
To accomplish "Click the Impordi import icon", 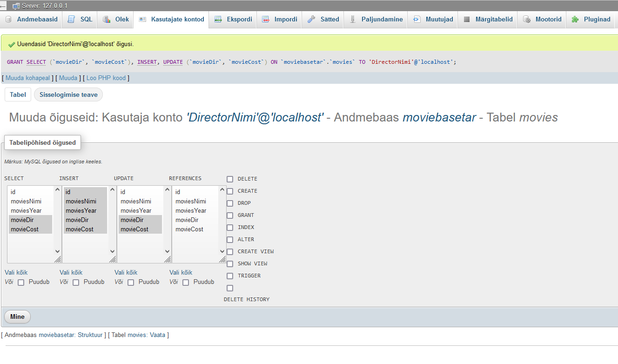I will pyautogui.click(x=266, y=20).
